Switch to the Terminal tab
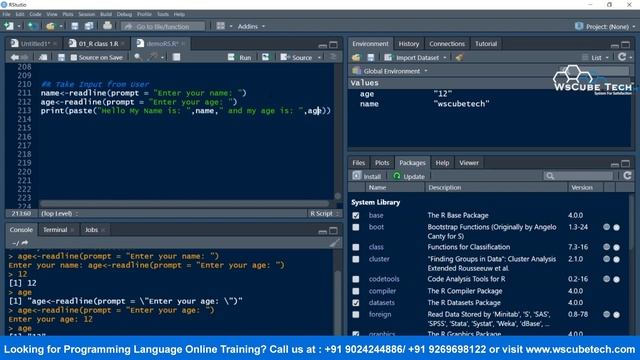The image size is (640, 360). (x=55, y=230)
